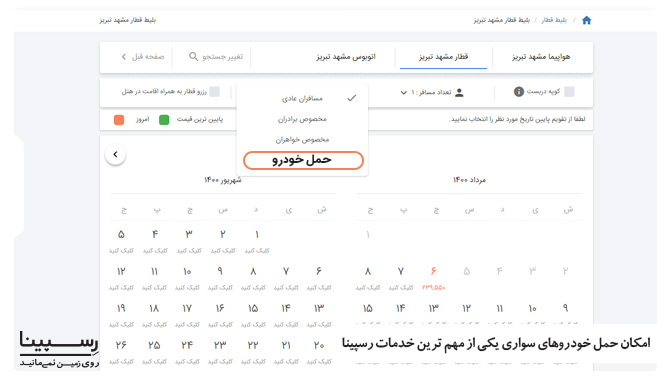
Task: Go back with صفحه قبل button
Action: coord(143,56)
